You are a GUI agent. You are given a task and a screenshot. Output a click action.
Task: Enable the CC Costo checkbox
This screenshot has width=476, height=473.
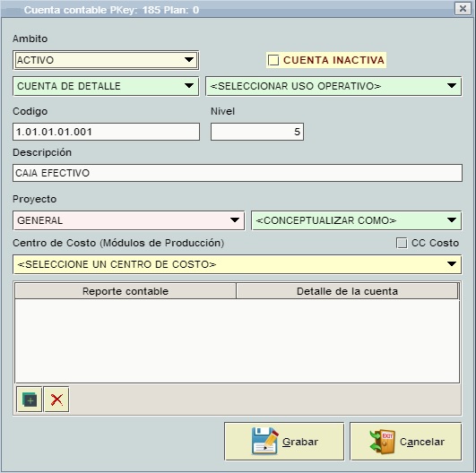402,243
